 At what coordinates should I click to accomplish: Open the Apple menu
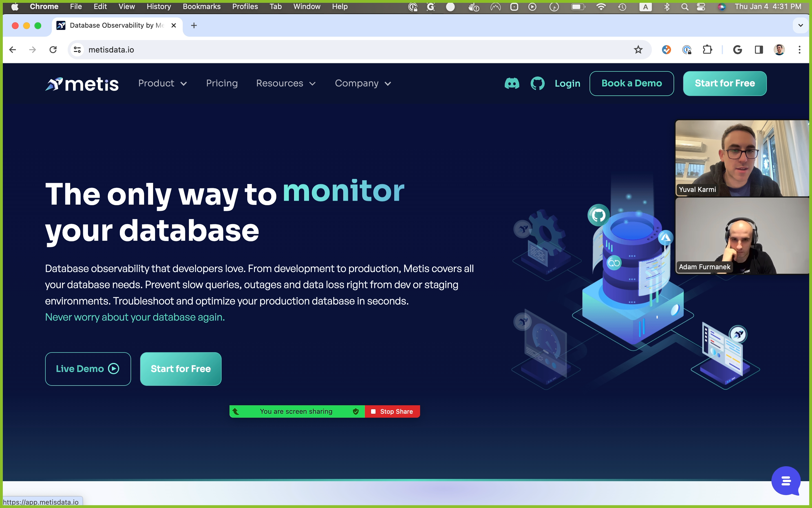[15, 7]
